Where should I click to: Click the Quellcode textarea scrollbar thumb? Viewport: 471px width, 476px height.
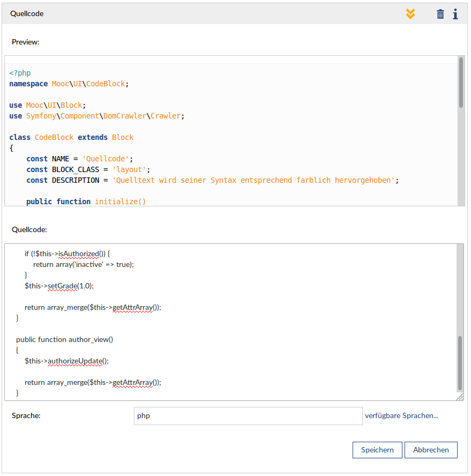pyautogui.click(x=460, y=363)
